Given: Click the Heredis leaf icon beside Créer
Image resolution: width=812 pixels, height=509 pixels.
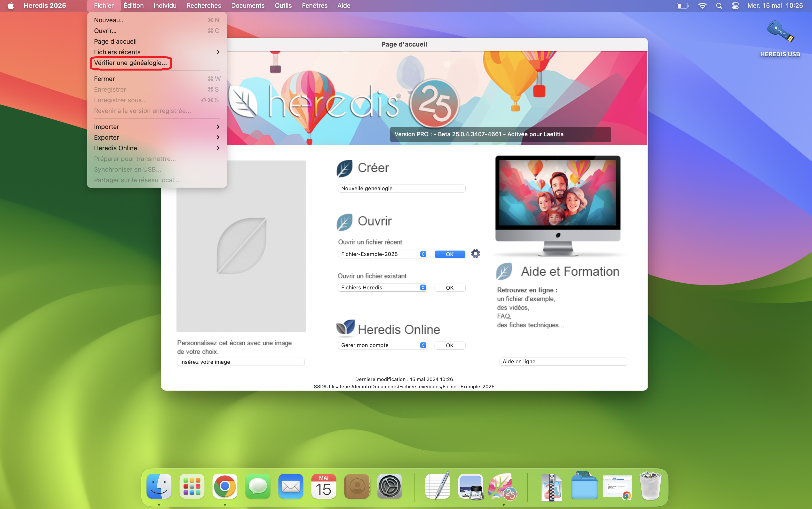Looking at the screenshot, I should [x=344, y=168].
